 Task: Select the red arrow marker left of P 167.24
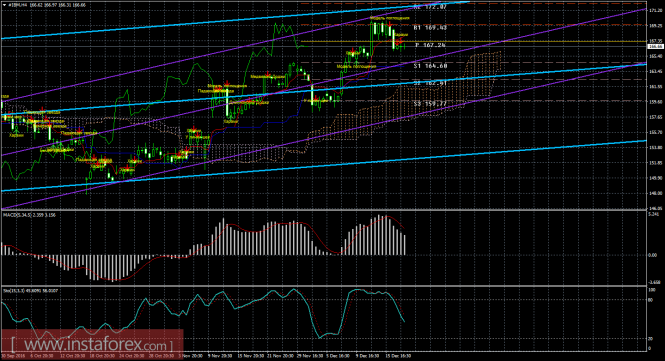[x=400, y=42]
